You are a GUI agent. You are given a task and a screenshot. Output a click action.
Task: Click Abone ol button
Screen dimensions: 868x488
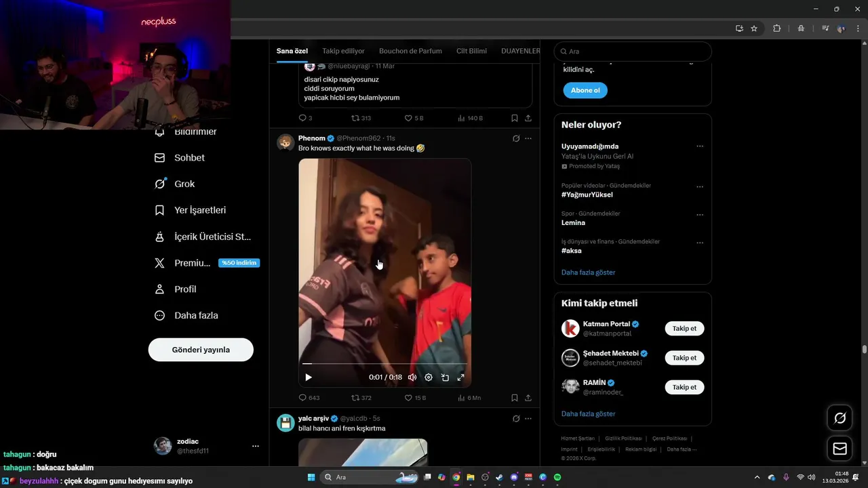click(x=585, y=90)
